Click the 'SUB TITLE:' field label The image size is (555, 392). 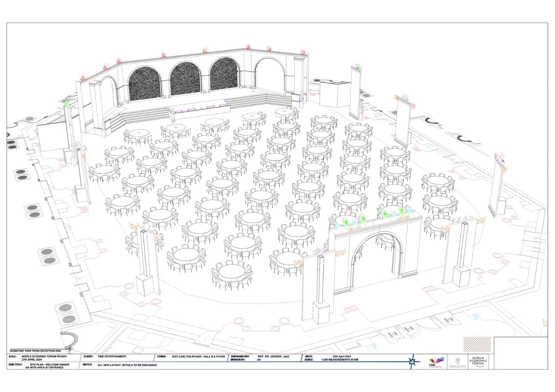coord(15,365)
